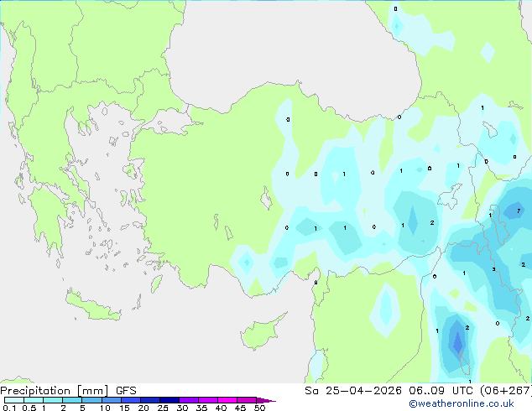Click the 2–5 mm legend color swatch
Image resolution: width=532 pixels, height=411 pixels.
(72, 400)
